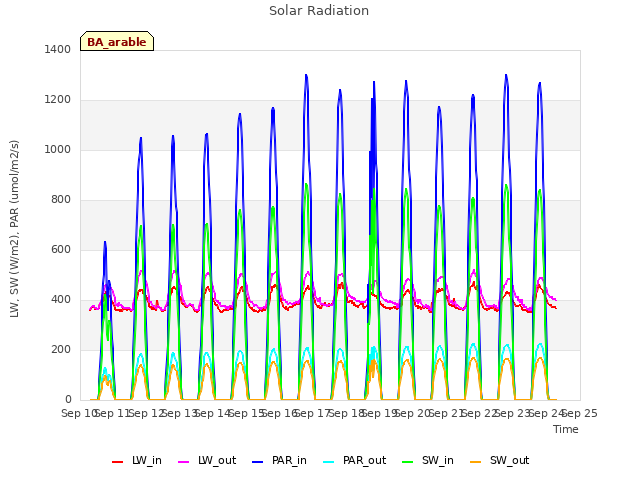
Task: Click the Sep 11 PAR_in peak near 630
Action: pyautogui.click(x=105, y=242)
